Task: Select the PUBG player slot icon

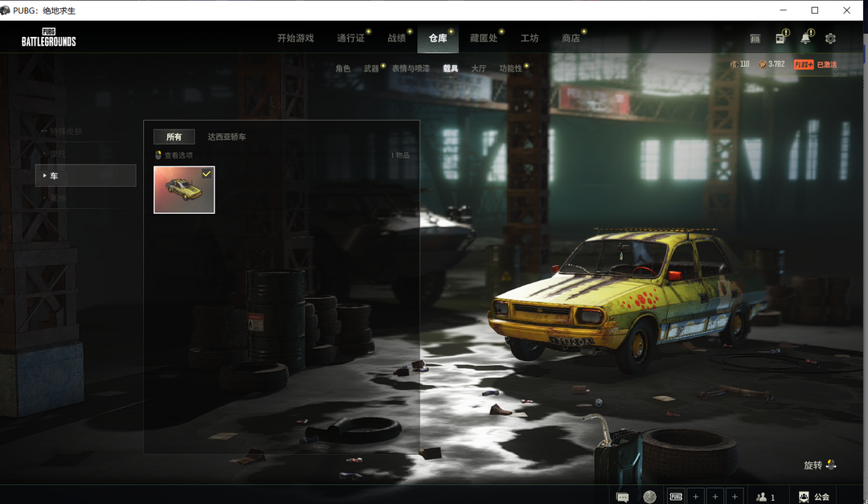Action: pos(676,497)
